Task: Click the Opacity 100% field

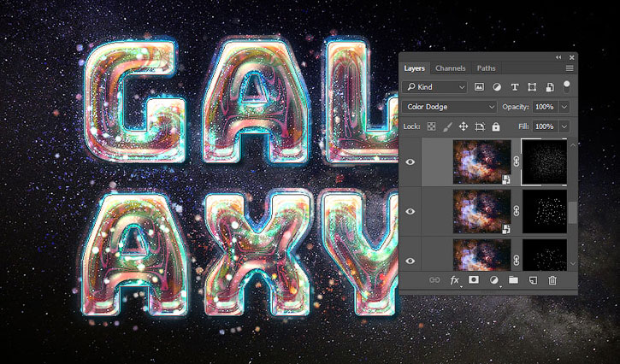Action: point(545,107)
